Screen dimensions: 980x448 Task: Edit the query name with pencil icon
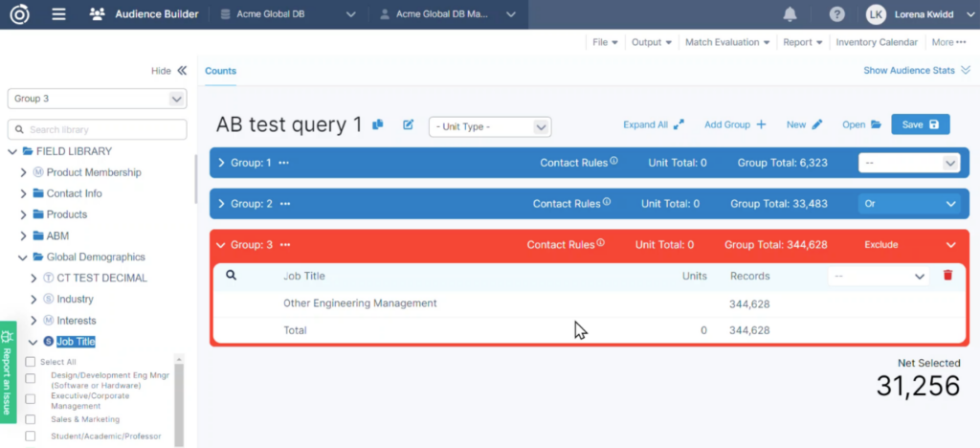pos(409,124)
